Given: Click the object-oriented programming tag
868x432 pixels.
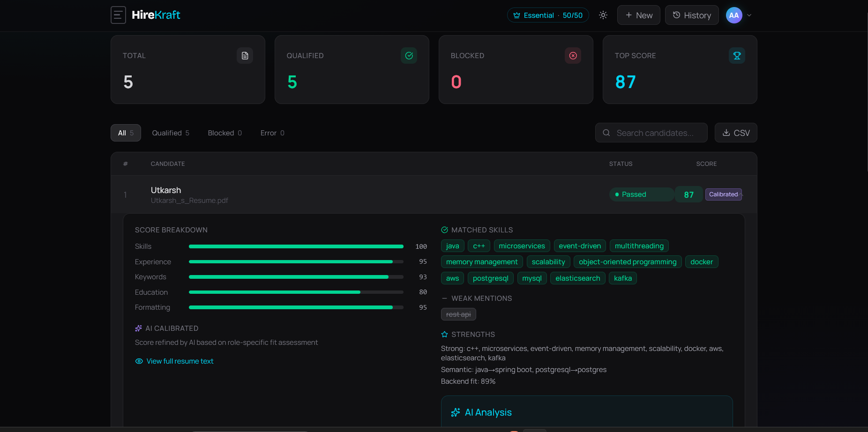Looking at the screenshot, I should [x=628, y=262].
